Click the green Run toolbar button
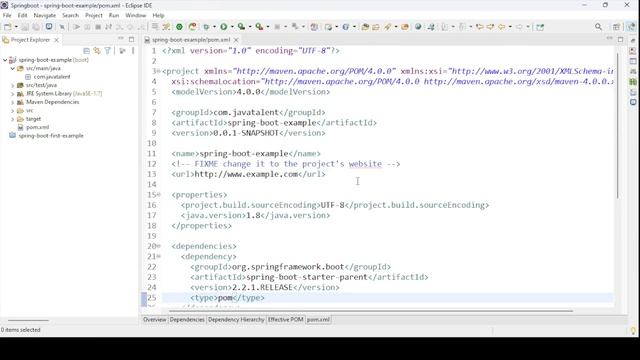 (224, 27)
